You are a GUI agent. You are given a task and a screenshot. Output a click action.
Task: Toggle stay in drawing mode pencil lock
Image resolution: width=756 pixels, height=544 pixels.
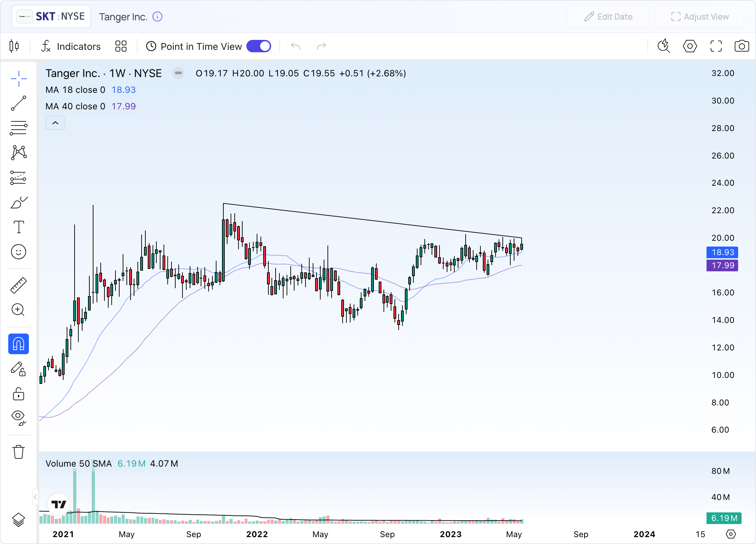click(x=19, y=369)
